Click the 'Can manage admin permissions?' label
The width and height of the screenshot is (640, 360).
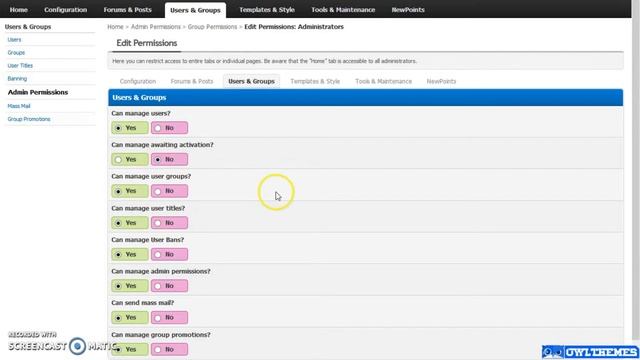click(x=161, y=271)
